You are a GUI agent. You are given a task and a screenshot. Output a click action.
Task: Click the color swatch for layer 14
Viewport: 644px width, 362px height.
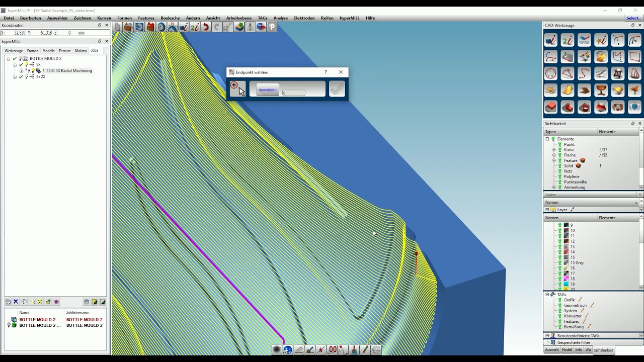[566, 252]
